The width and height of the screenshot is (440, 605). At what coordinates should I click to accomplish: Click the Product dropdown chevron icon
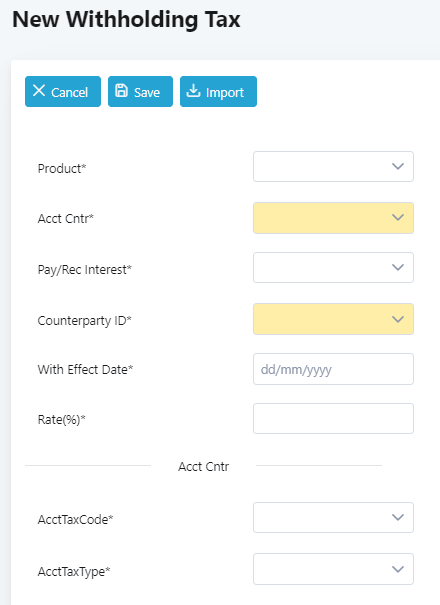click(398, 166)
